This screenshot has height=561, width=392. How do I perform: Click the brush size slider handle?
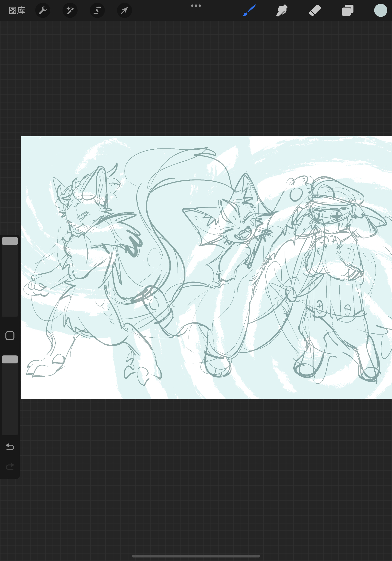click(10, 241)
